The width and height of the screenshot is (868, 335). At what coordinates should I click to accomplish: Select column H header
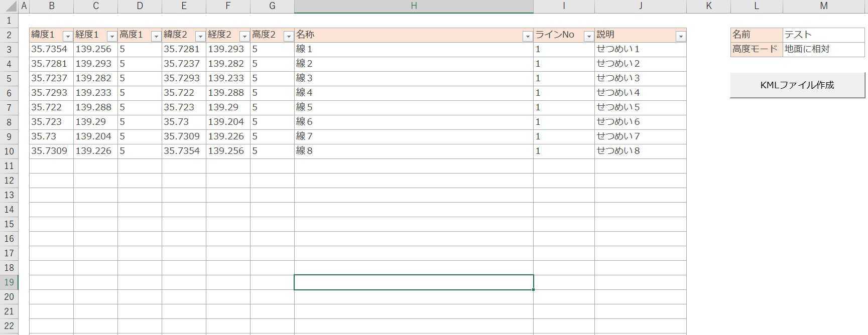pos(414,6)
